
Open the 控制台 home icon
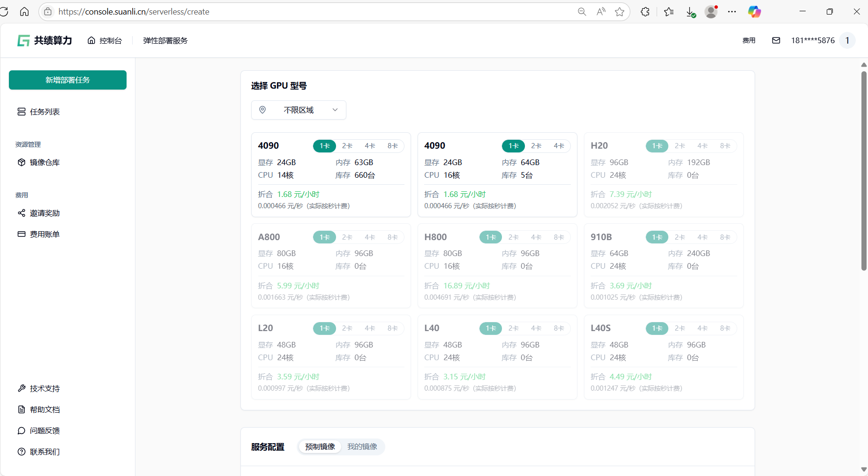click(x=91, y=41)
